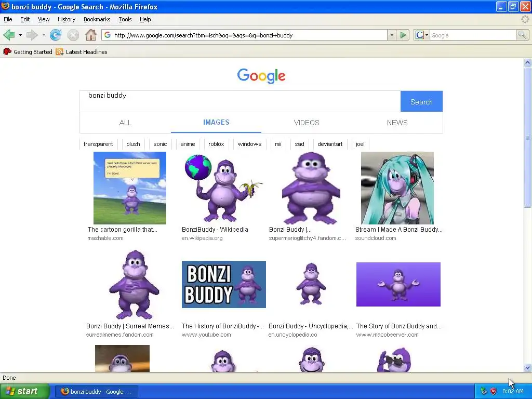Click the green Go arrow beside the address bar
Image resolution: width=532 pixels, height=399 pixels.
(403, 35)
